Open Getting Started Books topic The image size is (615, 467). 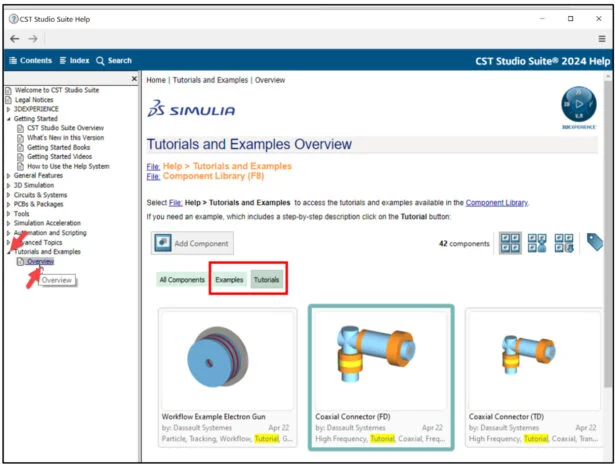pos(58,147)
